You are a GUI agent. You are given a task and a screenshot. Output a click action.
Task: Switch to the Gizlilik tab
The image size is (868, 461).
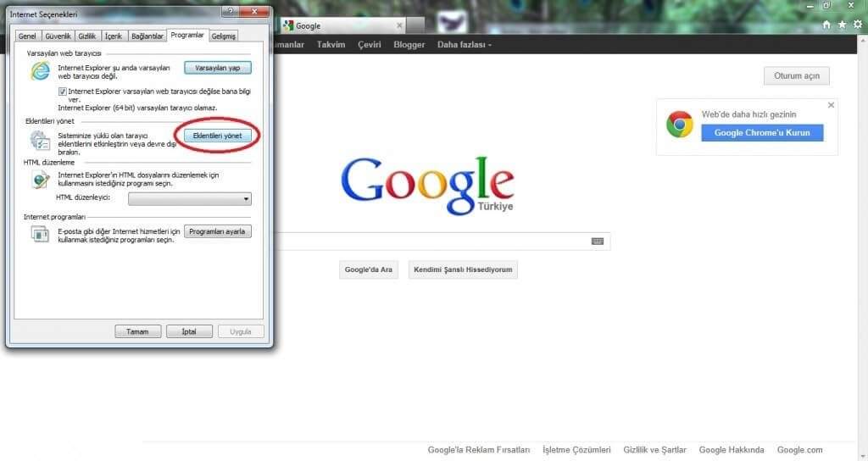tap(87, 36)
